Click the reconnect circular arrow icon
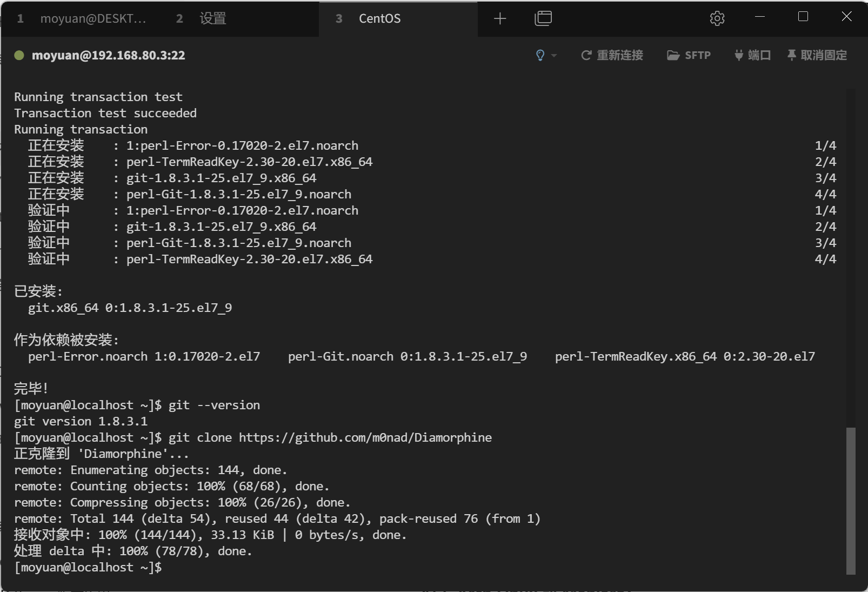 click(x=586, y=55)
